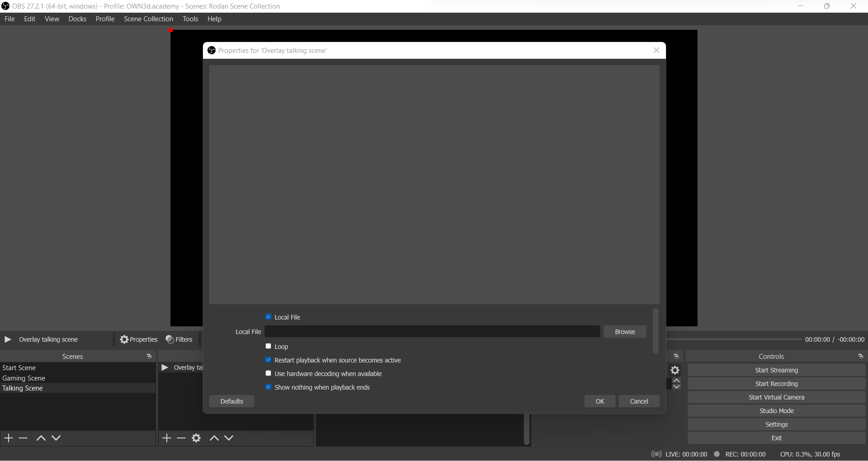Click Browse to choose a file
The width and height of the screenshot is (868, 461).
(625, 332)
